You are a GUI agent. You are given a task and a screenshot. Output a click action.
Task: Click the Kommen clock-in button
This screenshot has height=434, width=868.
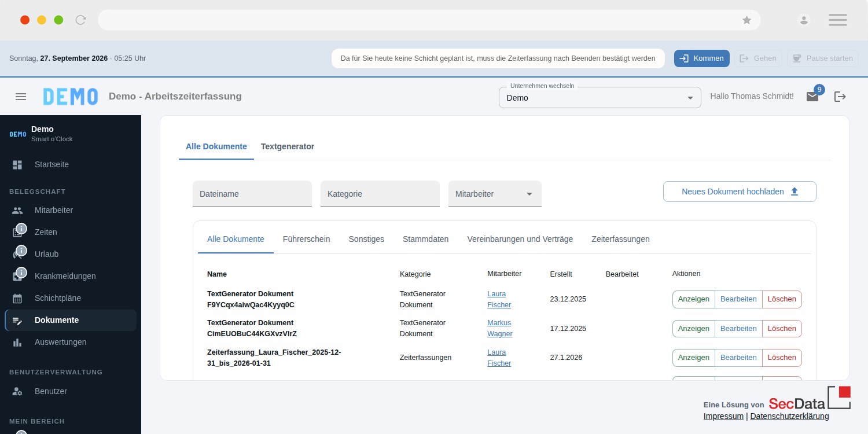(x=701, y=58)
